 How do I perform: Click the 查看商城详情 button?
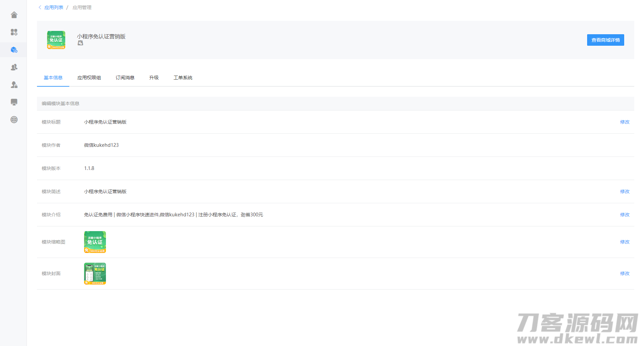[x=605, y=40]
